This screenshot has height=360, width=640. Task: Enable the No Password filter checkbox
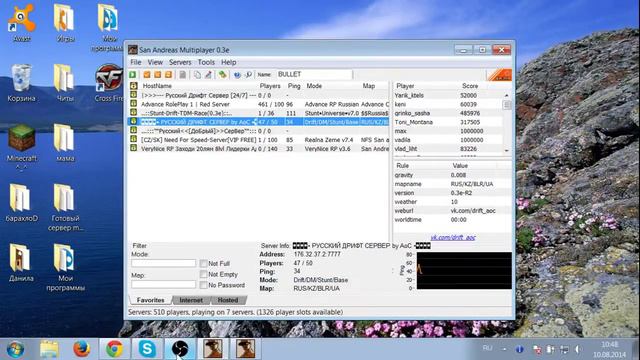point(203,285)
